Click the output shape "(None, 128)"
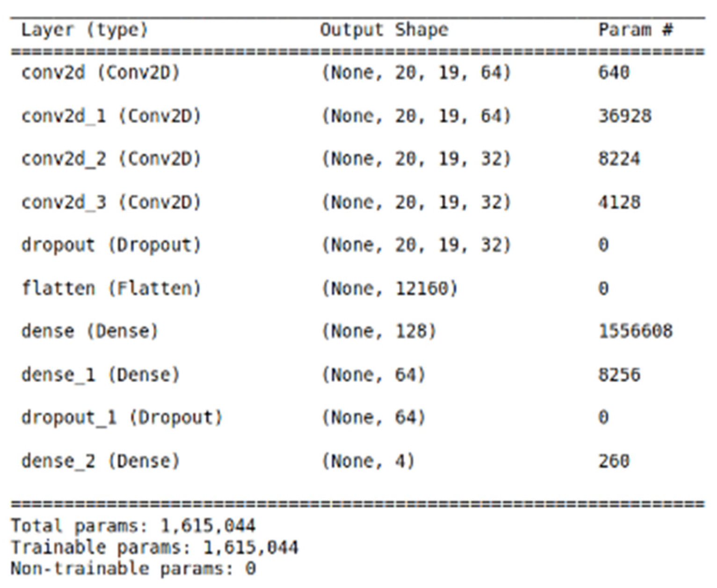 (378, 332)
